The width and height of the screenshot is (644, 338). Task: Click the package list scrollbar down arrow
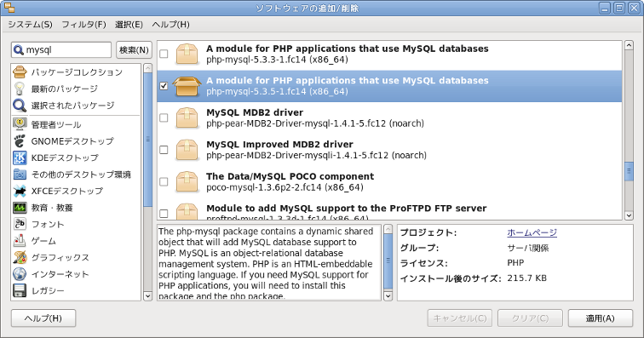(x=629, y=215)
